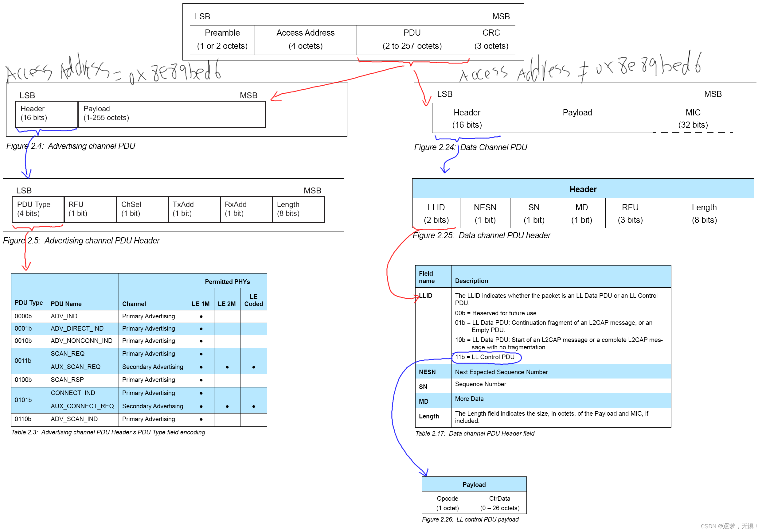This screenshot has width=762, height=532.
Task: Click the Permitted PHYs column header
Action: click(x=227, y=282)
